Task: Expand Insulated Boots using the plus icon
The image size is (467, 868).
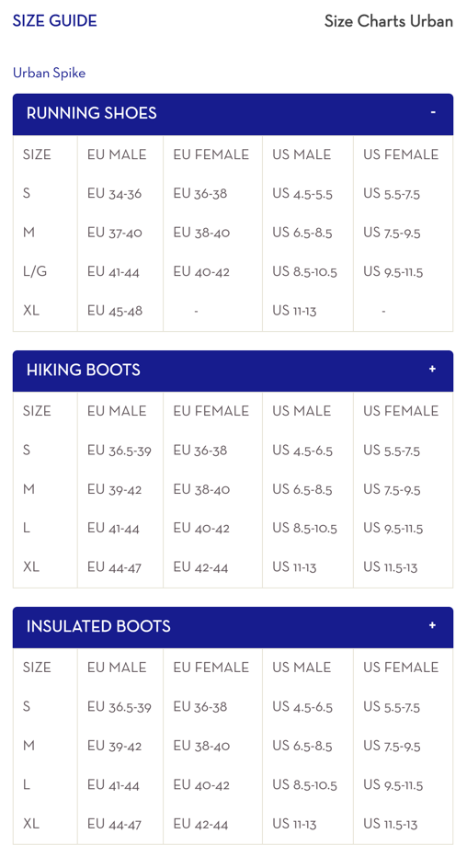Action: [432, 625]
